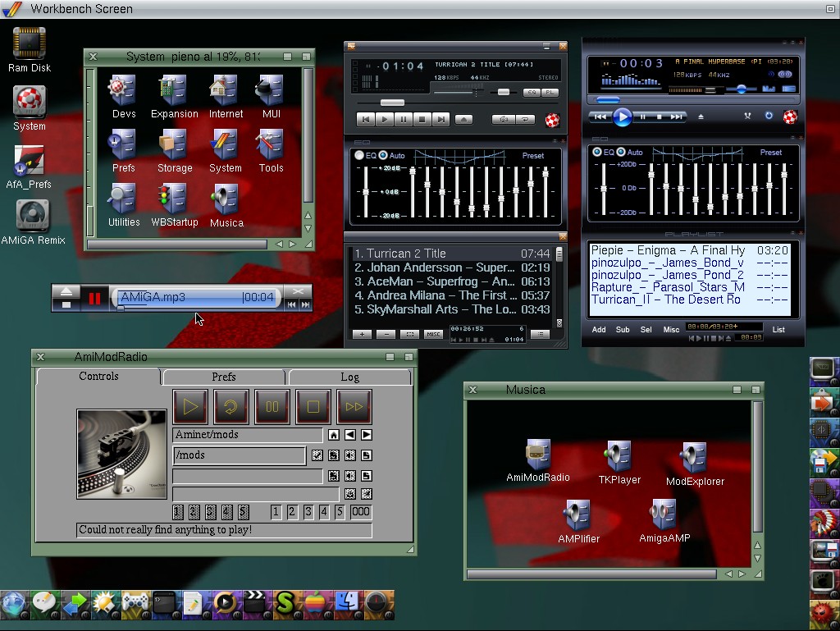Open the AmigaAMP icon

pos(664,514)
